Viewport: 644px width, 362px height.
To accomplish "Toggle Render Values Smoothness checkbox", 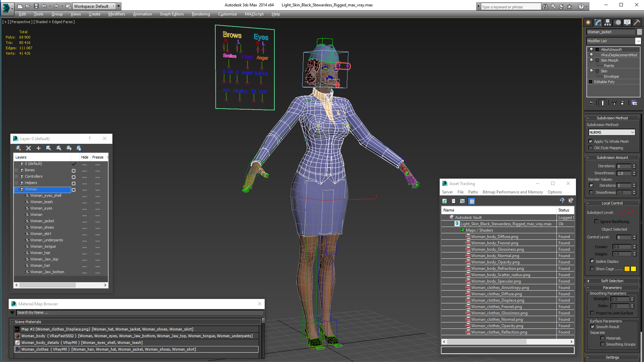I will [591, 192].
